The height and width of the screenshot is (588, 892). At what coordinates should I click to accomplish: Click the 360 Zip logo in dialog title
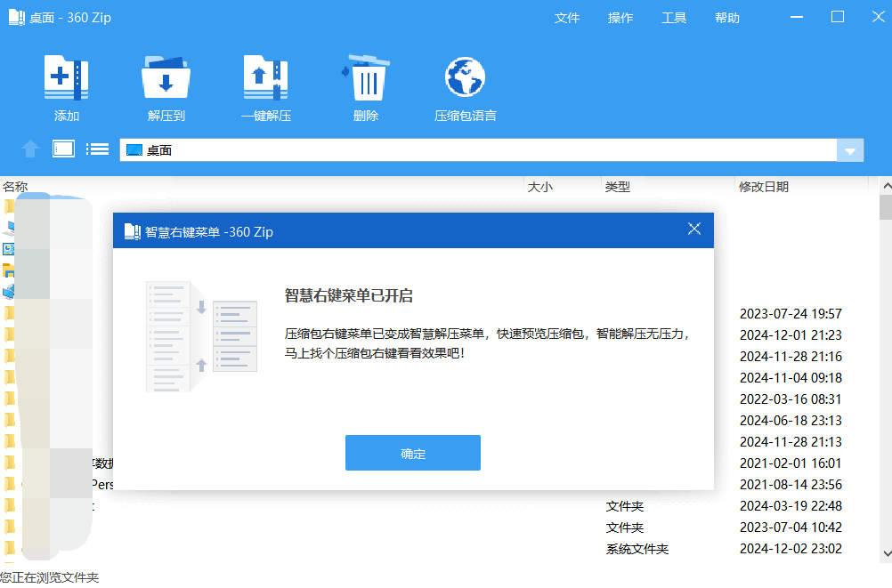(x=132, y=231)
